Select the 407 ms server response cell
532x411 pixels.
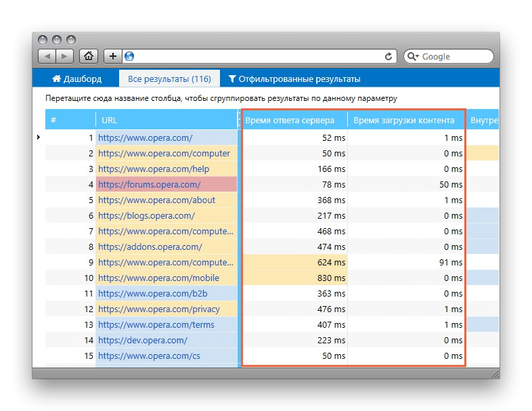pos(294,325)
